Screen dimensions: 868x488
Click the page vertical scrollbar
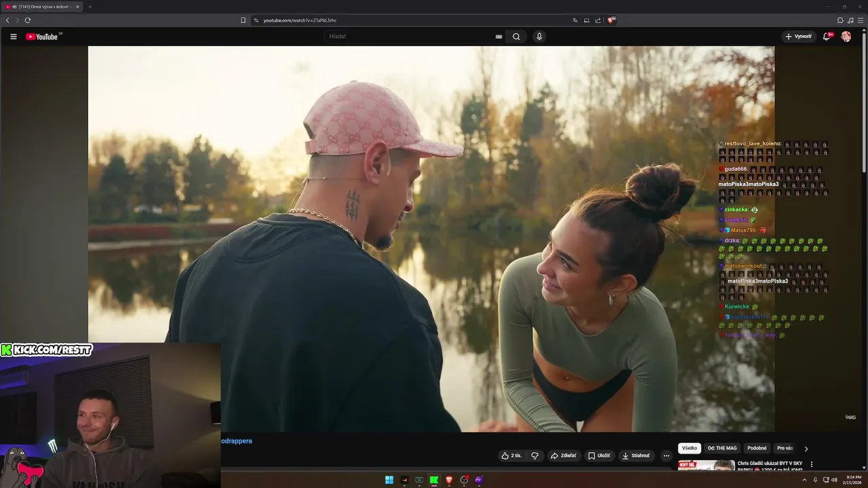point(865,102)
